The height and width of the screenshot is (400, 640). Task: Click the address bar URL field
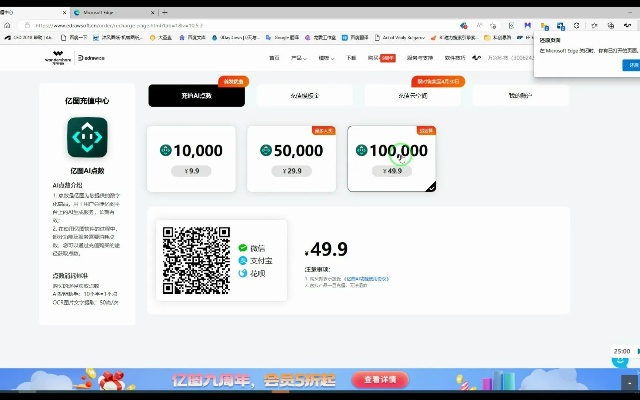coord(245,25)
